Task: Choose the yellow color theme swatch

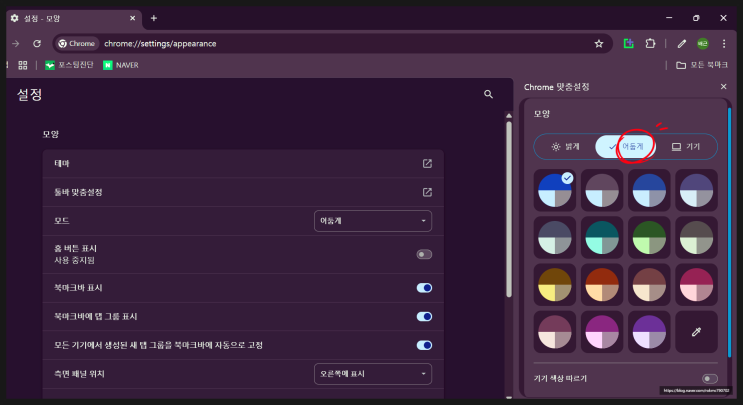Action: [x=555, y=285]
